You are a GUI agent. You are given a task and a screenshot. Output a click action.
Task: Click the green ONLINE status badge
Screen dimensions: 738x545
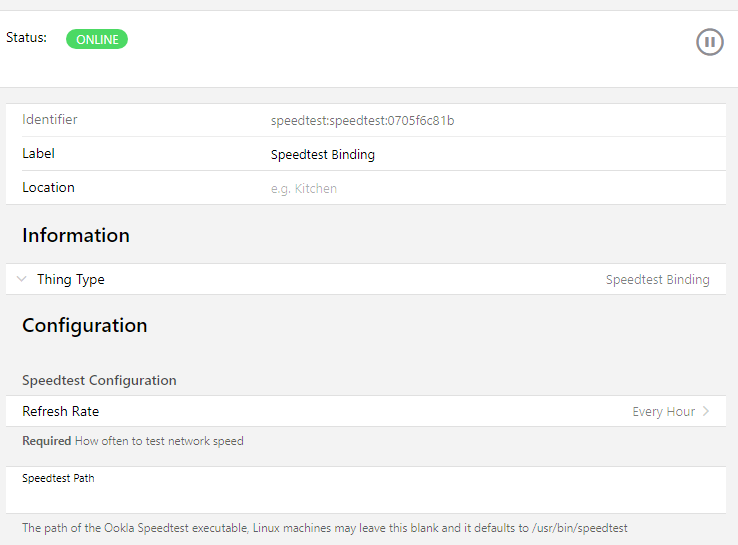click(x=97, y=40)
